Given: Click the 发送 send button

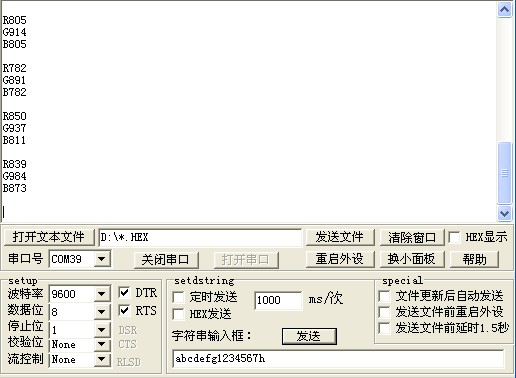Looking at the screenshot, I should coord(309,336).
